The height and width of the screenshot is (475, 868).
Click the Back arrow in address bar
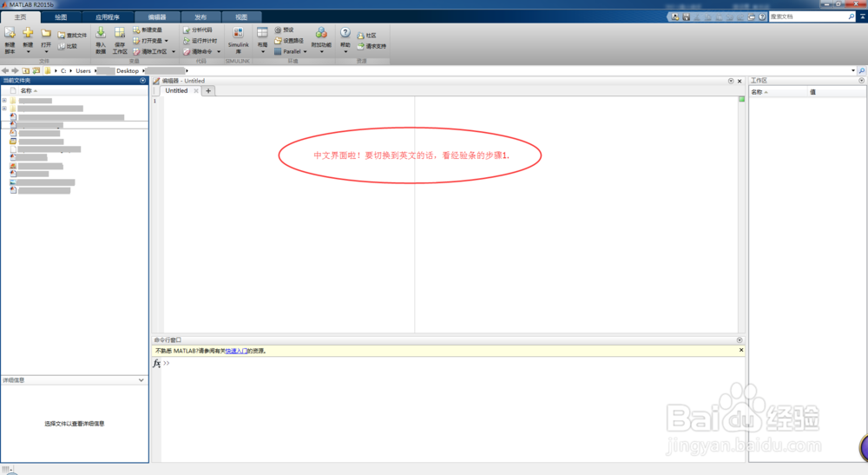coord(5,71)
